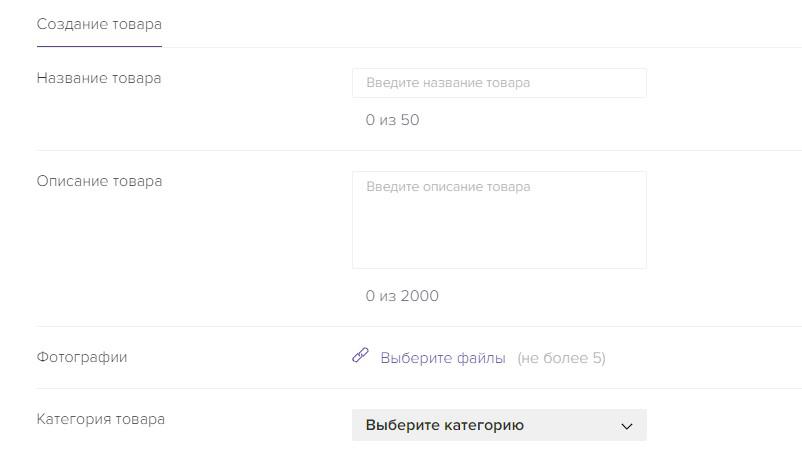The image size is (802, 471).
Task: Open the Создание товара tab
Action: pos(99,24)
